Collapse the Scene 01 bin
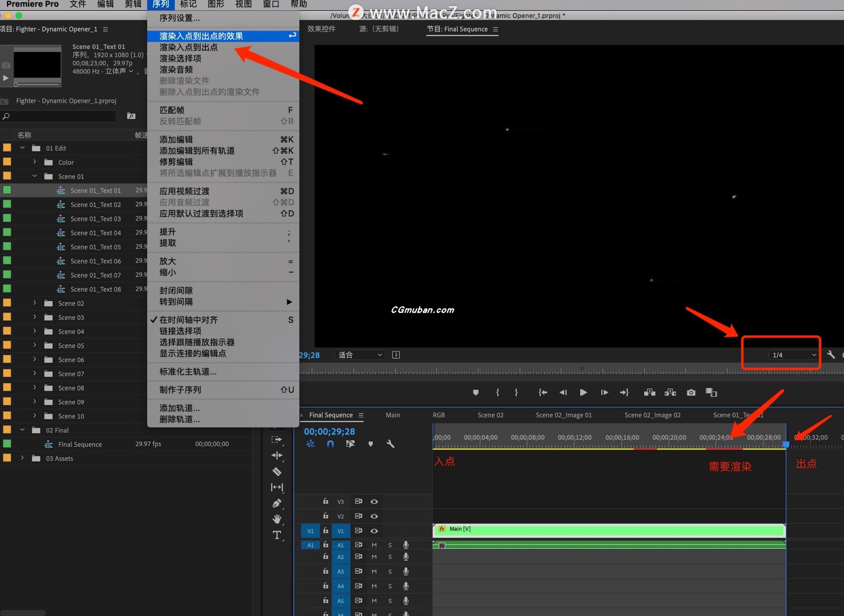Screen dimensions: 844x616 click(34, 176)
